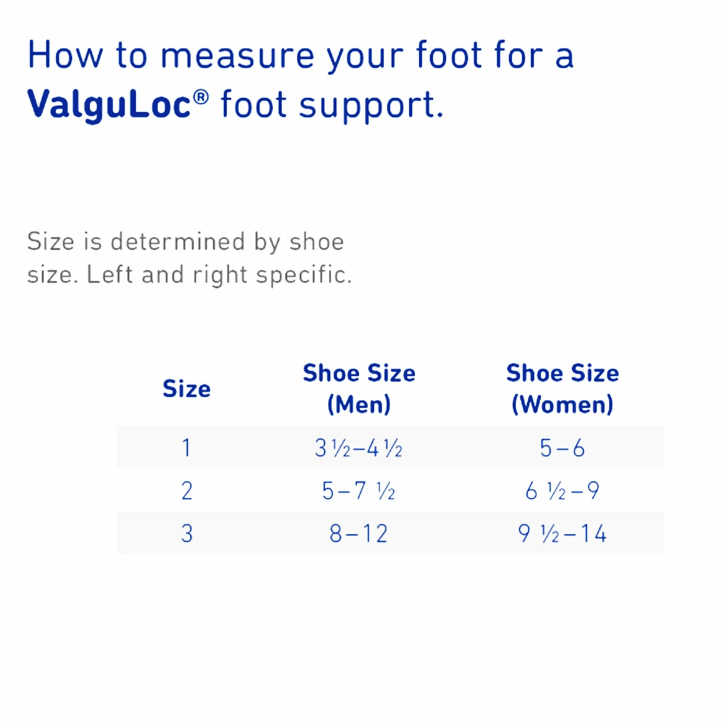The height and width of the screenshot is (728, 728).
Task: Click women's shoe size 6½–9 cell
Action: (x=563, y=491)
